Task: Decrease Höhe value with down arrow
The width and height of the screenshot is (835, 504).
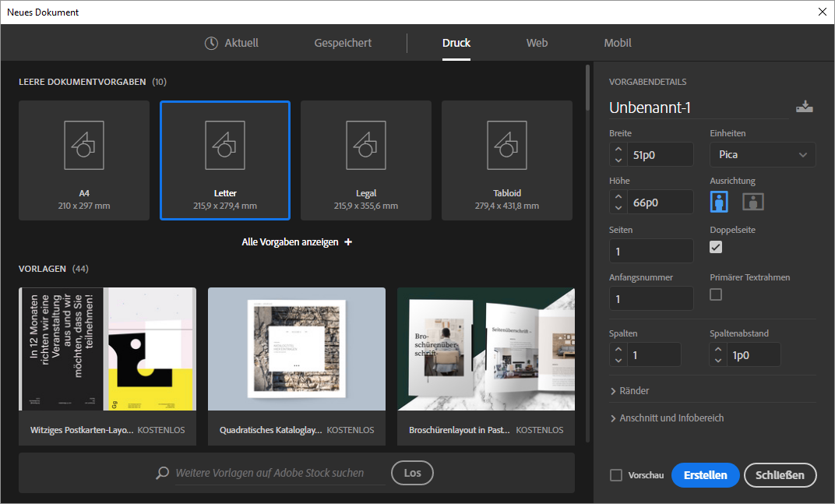Action: [618, 207]
